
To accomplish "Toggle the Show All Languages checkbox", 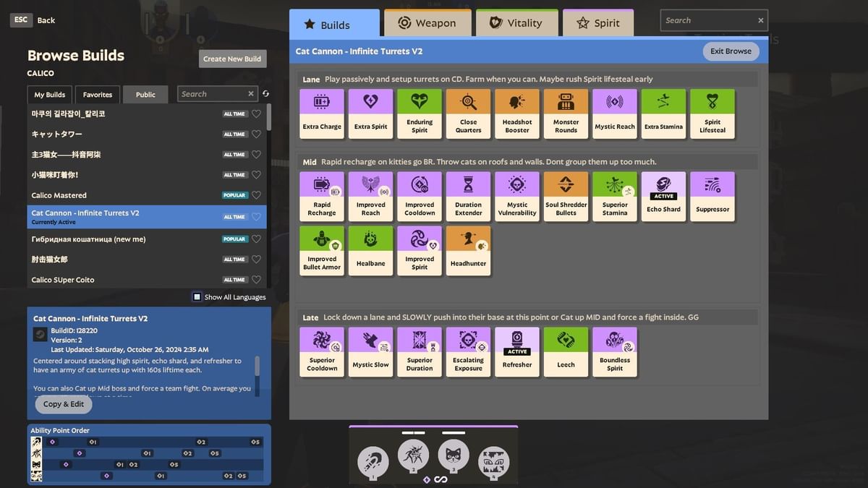I will point(197,297).
